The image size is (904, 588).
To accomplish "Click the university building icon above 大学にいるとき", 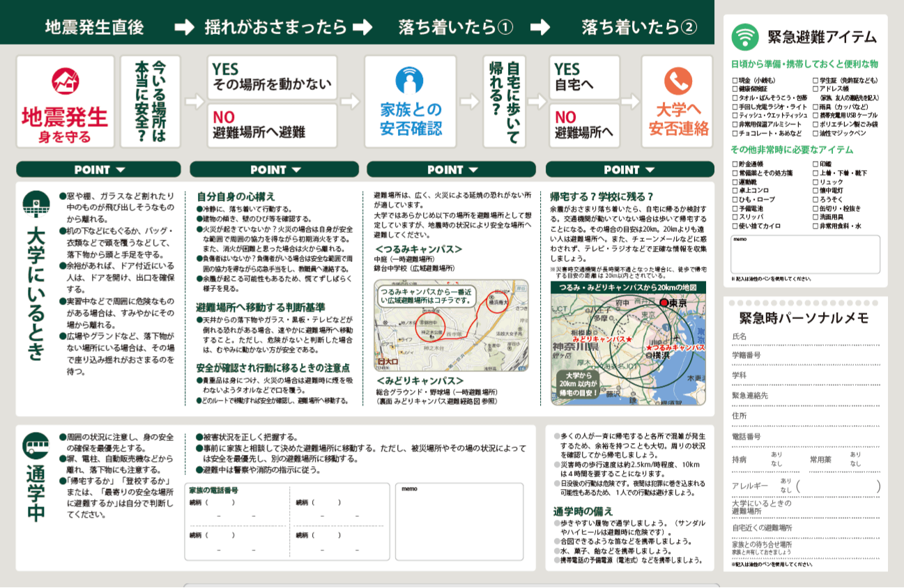I will [36, 204].
